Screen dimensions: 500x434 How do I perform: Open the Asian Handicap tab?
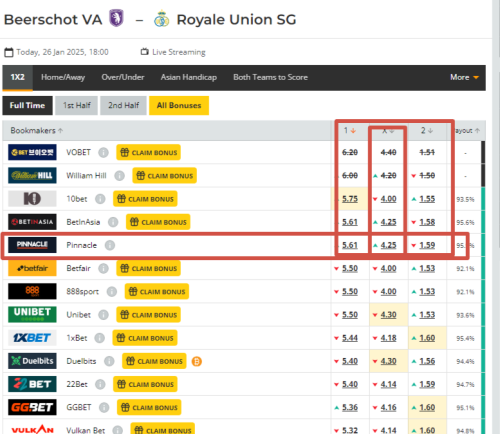[189, 77]
